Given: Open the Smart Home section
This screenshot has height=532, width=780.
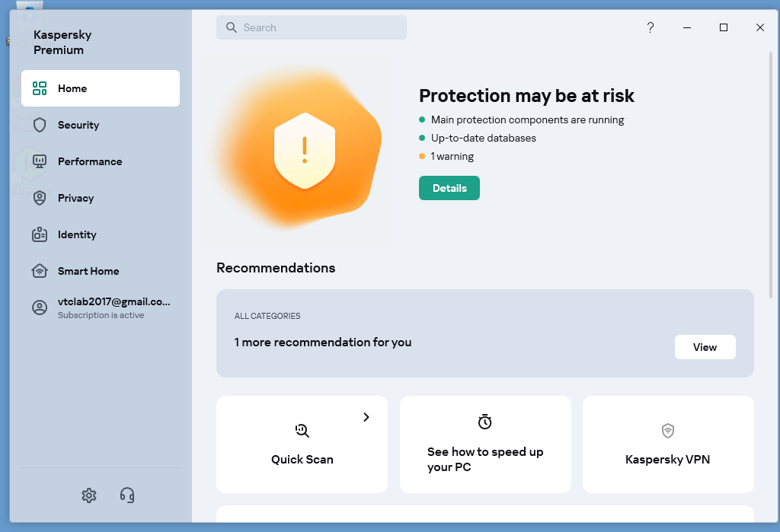Looking at the screenshot, I should (88, 271).
